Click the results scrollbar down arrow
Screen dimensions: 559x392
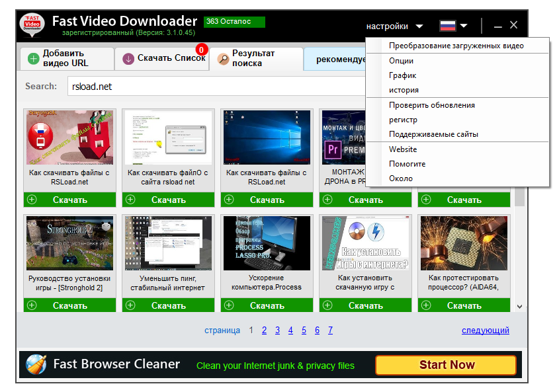pos(520,307)
